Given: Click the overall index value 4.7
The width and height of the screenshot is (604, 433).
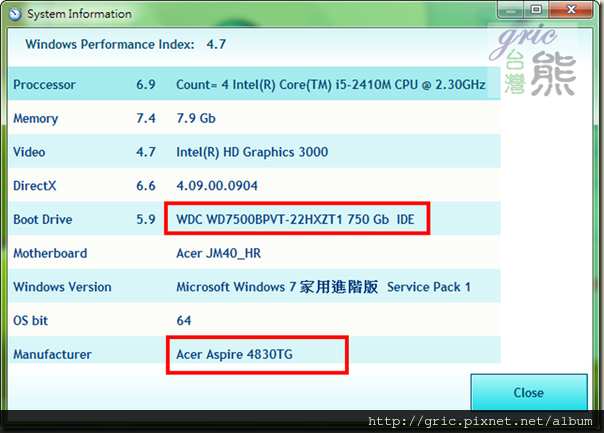Looking at the screenshot, I should click(216, 44).
